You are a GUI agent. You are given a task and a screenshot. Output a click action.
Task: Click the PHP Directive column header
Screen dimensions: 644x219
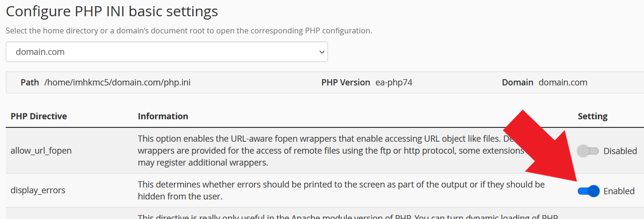[39, 116]
